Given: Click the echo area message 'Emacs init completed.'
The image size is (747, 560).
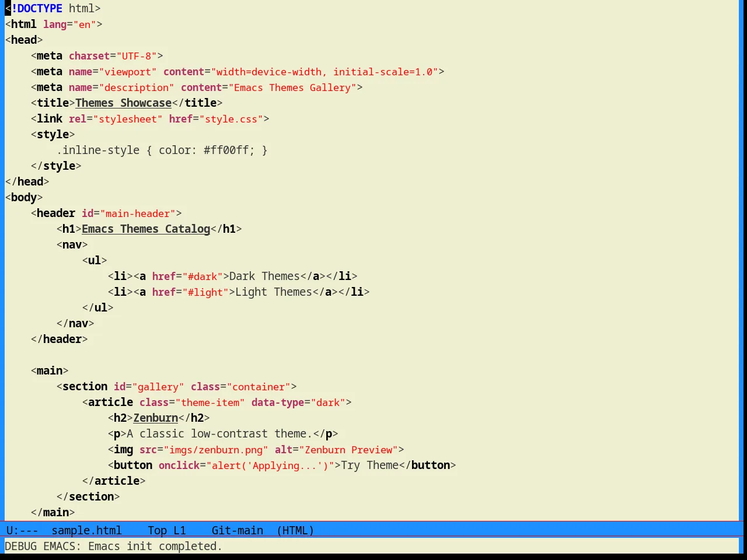Looking at the screenshot, I should [155, 546].
